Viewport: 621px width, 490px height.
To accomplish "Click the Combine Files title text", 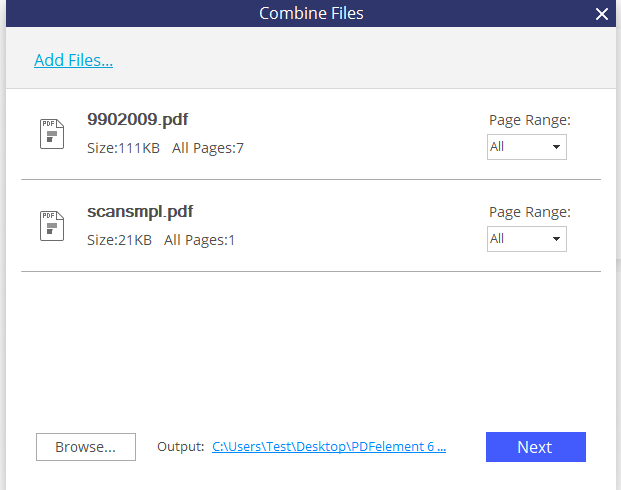I will pyautogui.click(x=311, y=13).
